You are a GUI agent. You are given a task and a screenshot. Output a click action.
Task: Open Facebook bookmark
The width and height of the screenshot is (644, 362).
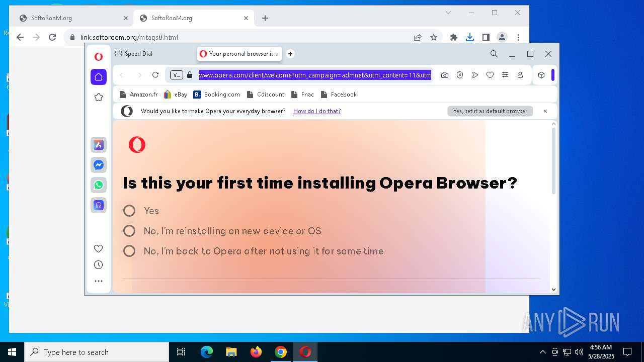(x=339, y=95)
